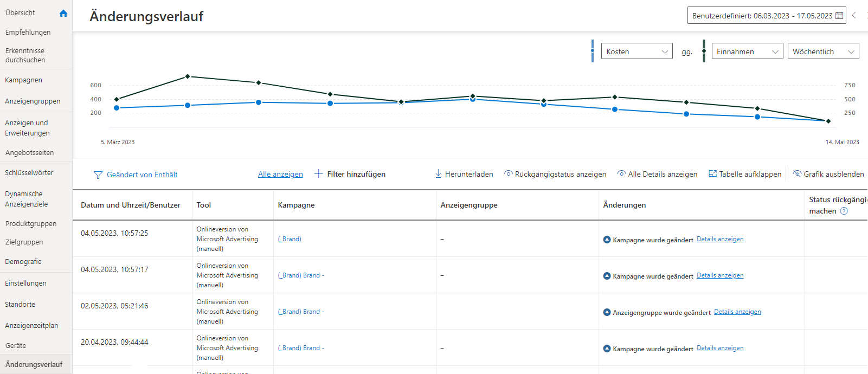
Task: Open Anzeigengruppen in the sidebar
Action: (33, 101)
